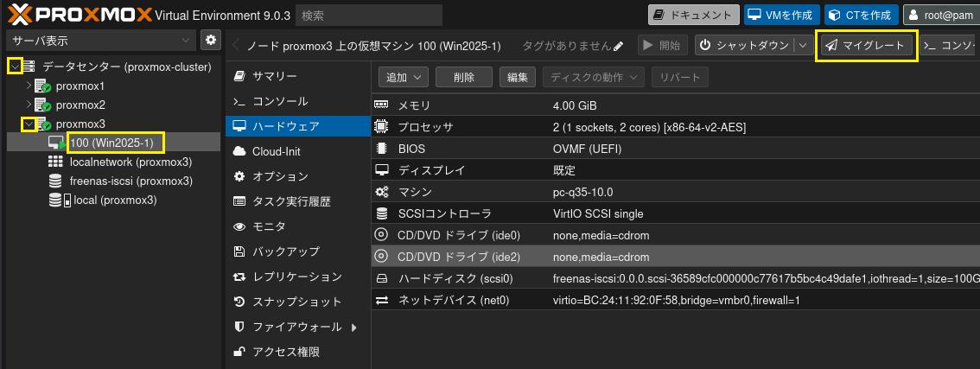Click the ドキュメント button
The width and height of the screenshot is (980, 369).
tap(693, 15)
